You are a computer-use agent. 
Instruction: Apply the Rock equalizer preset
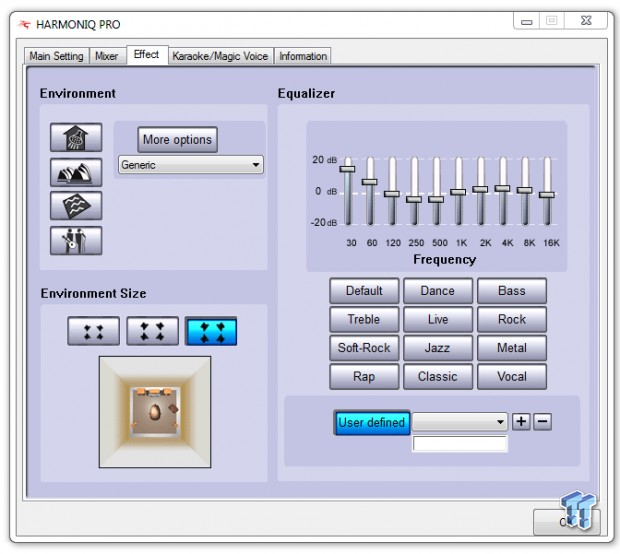pos(512,319)
